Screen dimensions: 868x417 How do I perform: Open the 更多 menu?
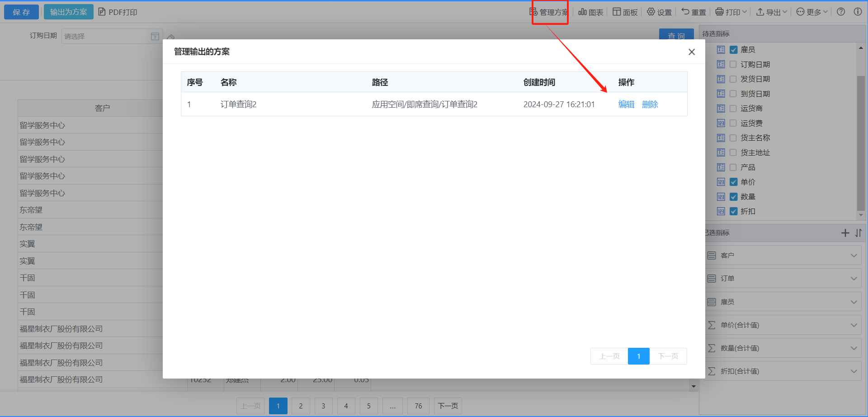click(x=812, y=12)
